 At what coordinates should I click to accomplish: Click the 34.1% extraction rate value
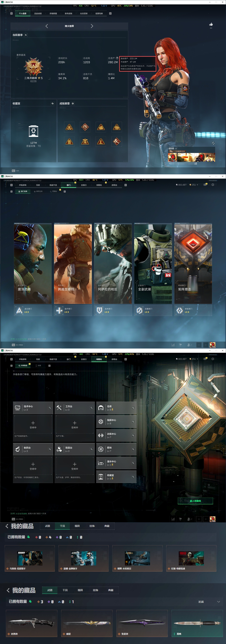(x=62, y=78)
